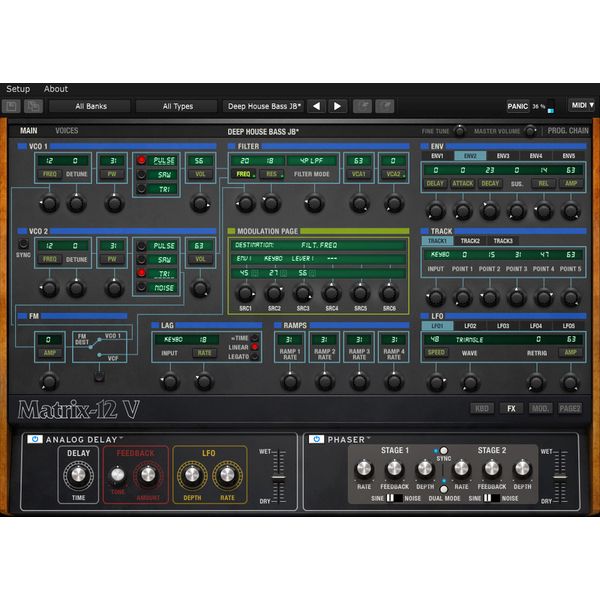Open the modulation DESTINATION FILT. FREQ selector
The width and height of the screenshot is (600, 600).
318,245
